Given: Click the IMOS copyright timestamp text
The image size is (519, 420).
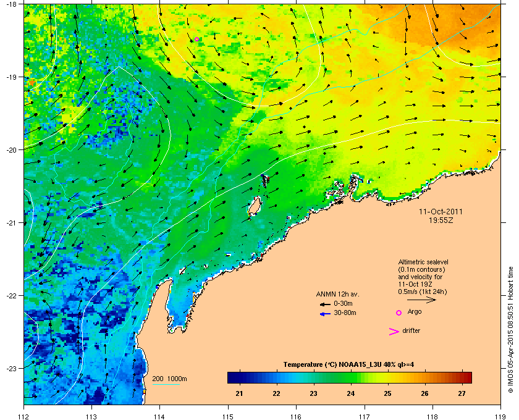Looking at the screenshot, I should 510,330.
